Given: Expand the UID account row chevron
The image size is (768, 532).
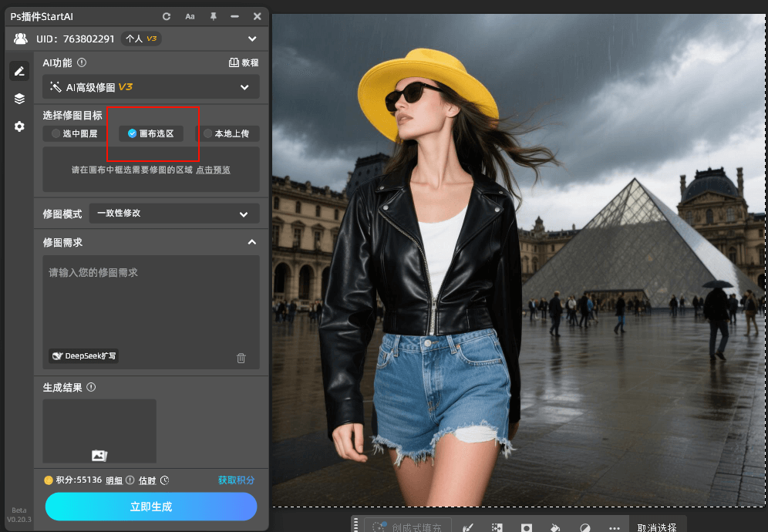Looking at the screenshot, I should (x=252, y=39).
